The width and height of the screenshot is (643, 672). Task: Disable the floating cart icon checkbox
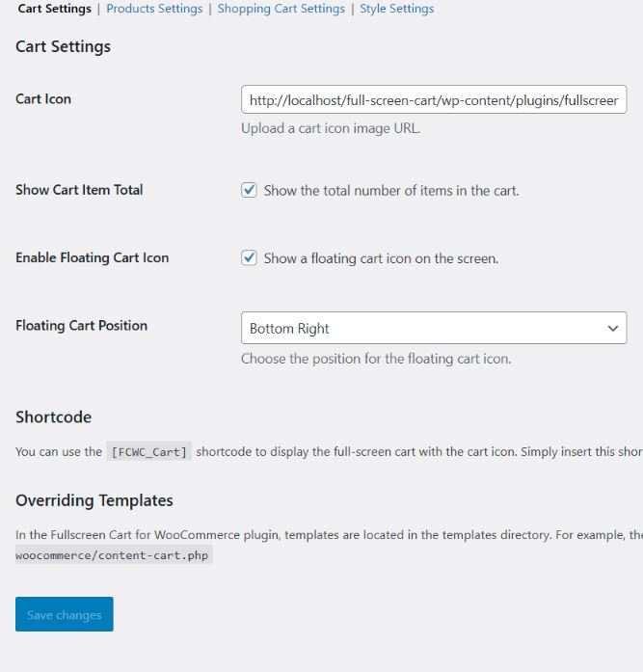pos(249,258)
